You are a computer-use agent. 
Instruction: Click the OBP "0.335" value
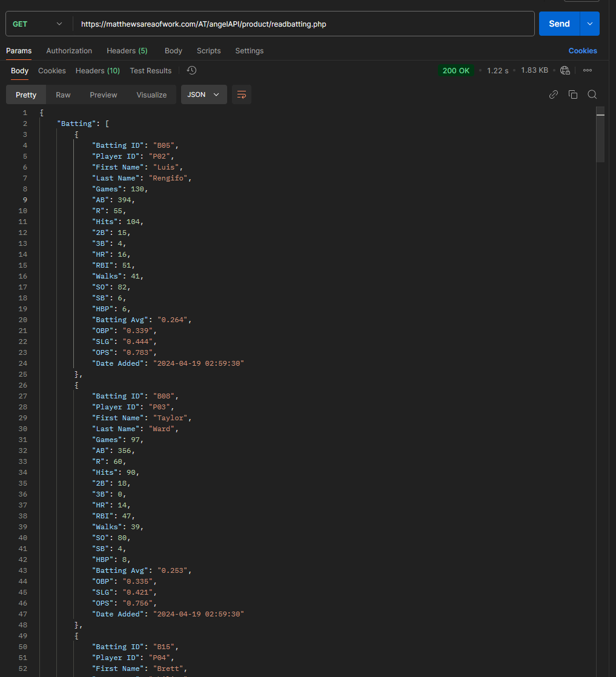click(x=137, y=581)
